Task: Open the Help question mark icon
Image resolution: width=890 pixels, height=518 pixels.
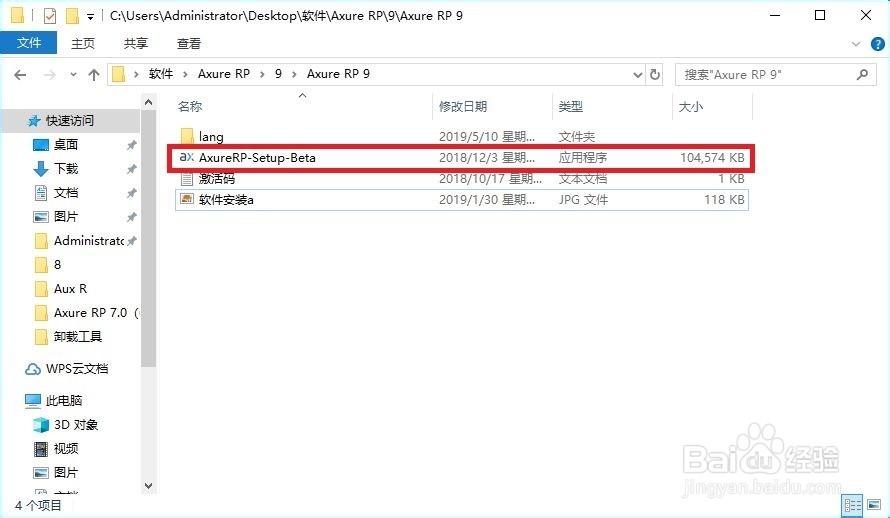Action: 878,44
